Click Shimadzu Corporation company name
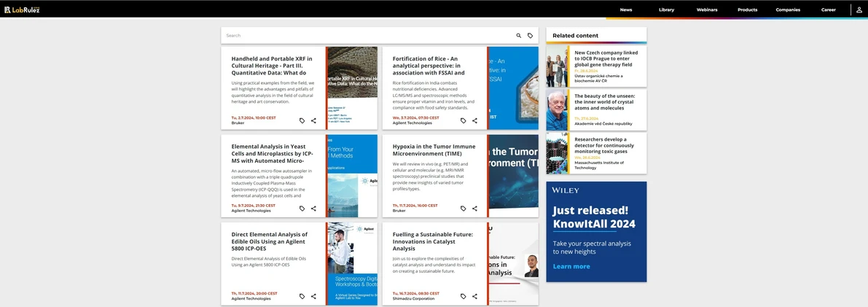This screenshot has height=307, width=868. pyautogui.click(x=413, y=299)
